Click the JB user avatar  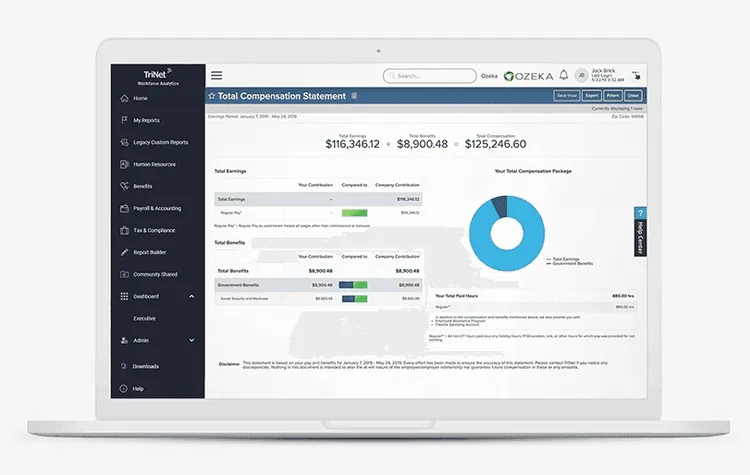click(x=580, y=75)
